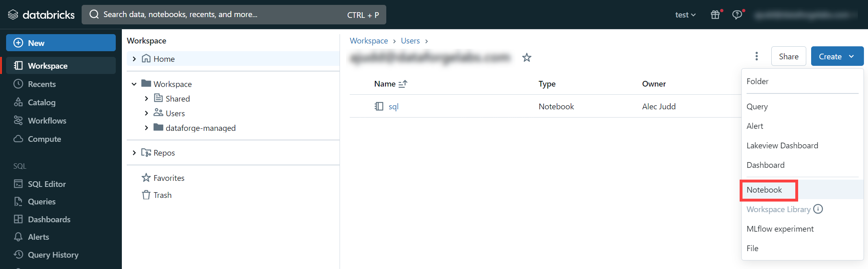This screenshot has width=868, height=269.
Task: Click the blurred account email in header
Action: click(805, 15)
